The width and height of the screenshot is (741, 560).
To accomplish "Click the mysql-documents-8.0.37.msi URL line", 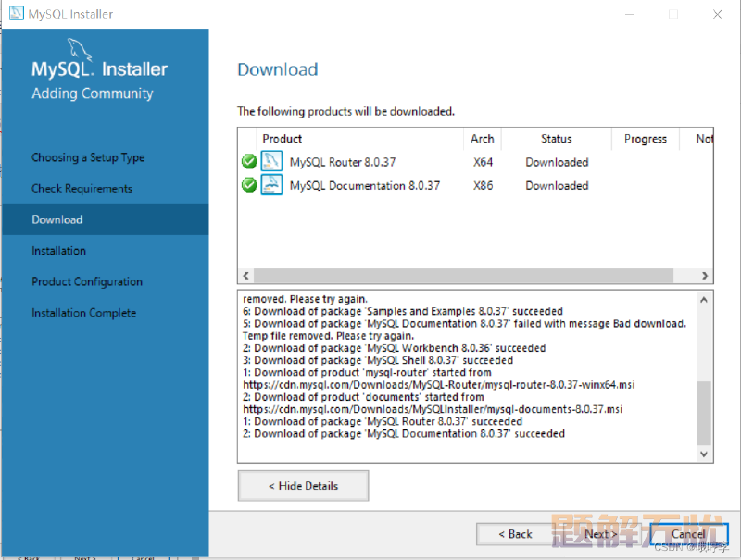I will pos(433,409).
